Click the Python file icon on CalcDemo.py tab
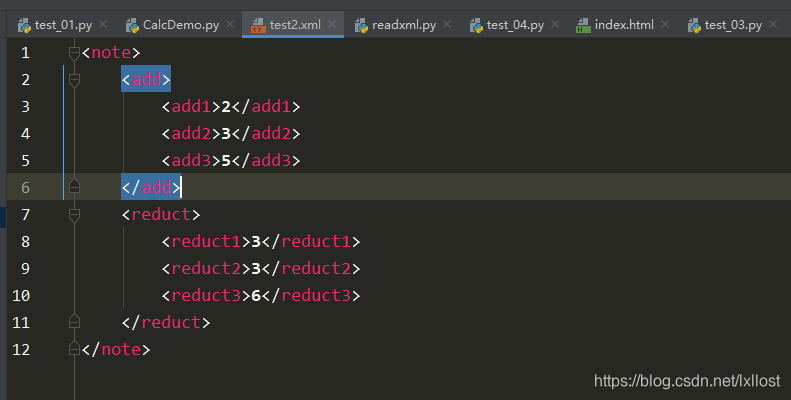The width and height of the screenshot is (791, 400). tap(132, 25)
